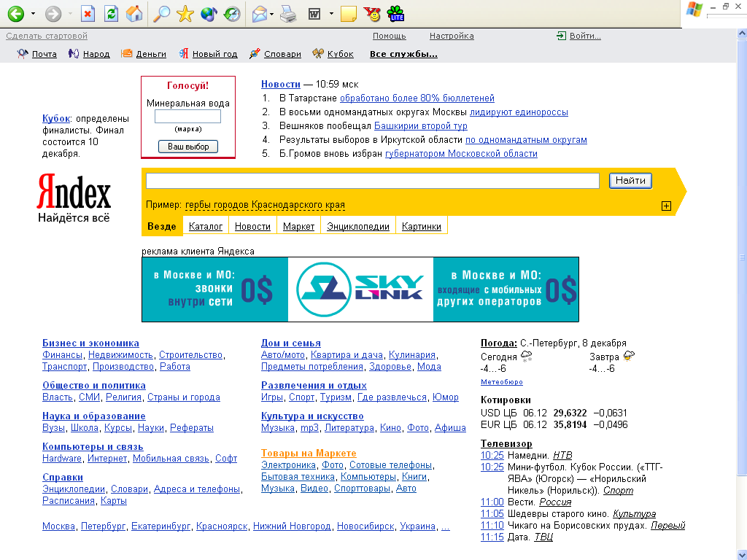Open the Метеобюро weather source link

(502, 382)
